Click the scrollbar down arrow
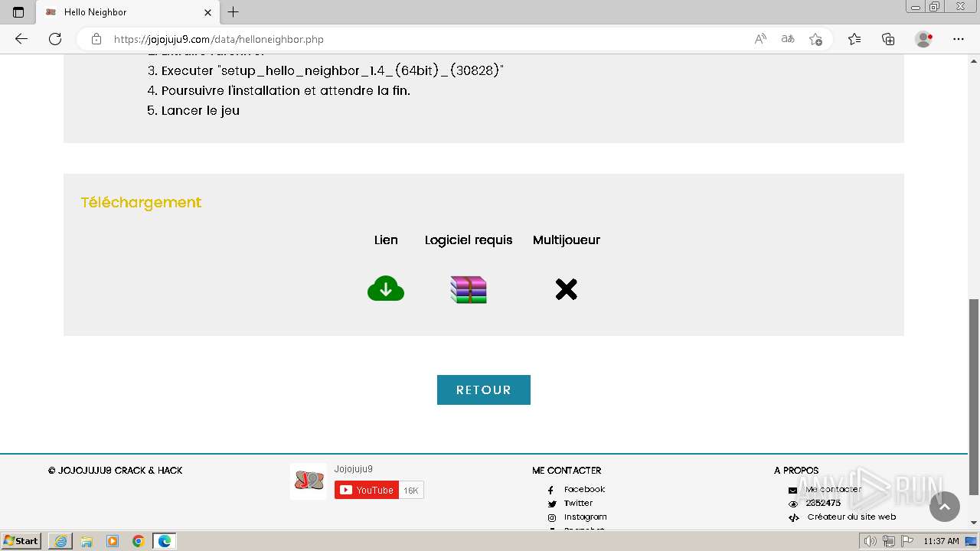 coord(974,523)
